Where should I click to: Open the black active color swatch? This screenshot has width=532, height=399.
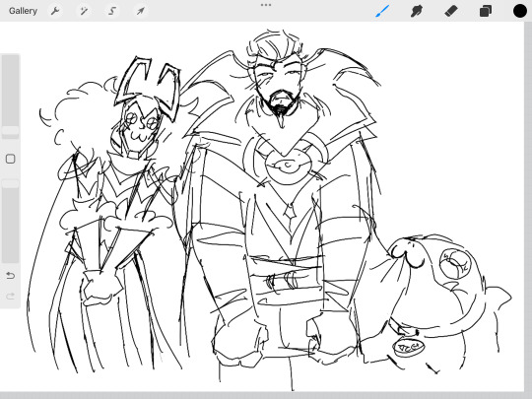click(520, 11)
